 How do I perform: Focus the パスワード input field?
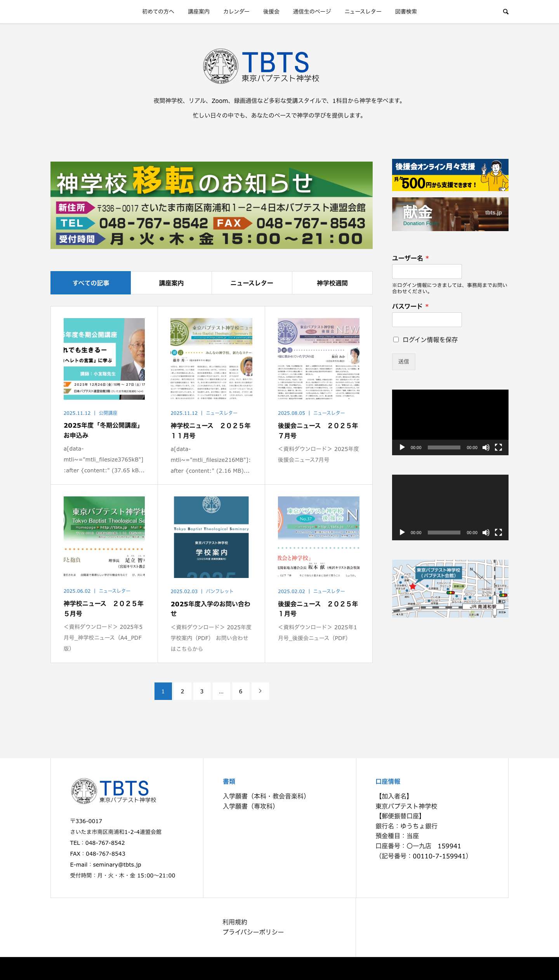(427, 320)
